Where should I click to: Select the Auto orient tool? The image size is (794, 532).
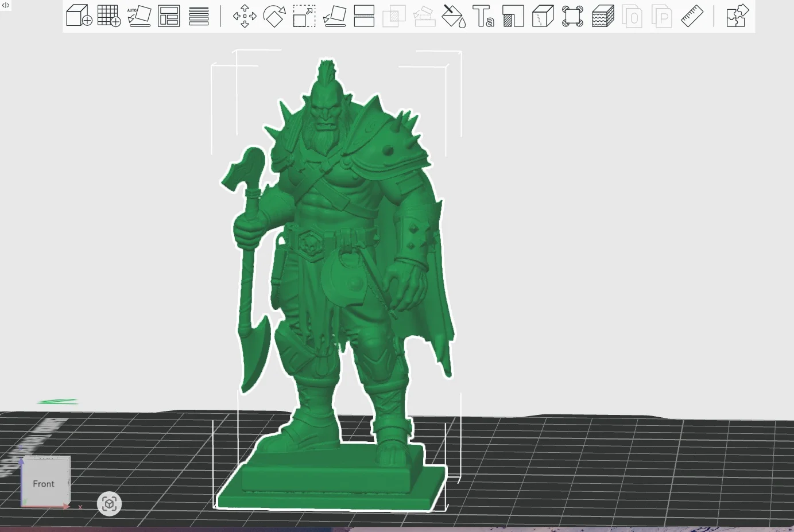pos(139,15)
